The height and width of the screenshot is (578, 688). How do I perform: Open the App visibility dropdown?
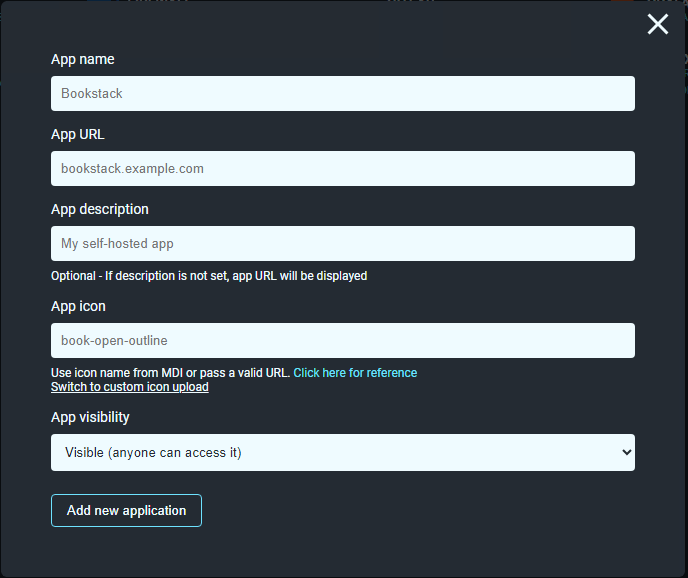[342, 453]
